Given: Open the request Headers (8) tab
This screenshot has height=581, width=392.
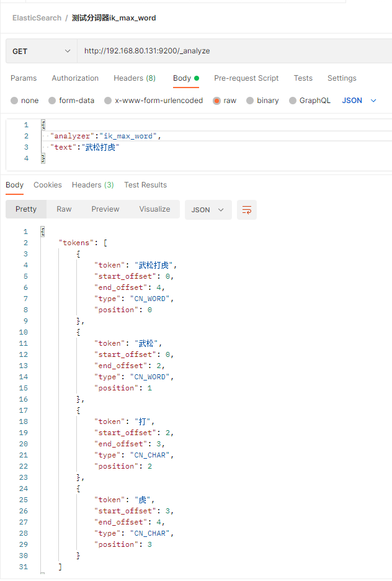Looking at the screenshot, I should point(135,78).
